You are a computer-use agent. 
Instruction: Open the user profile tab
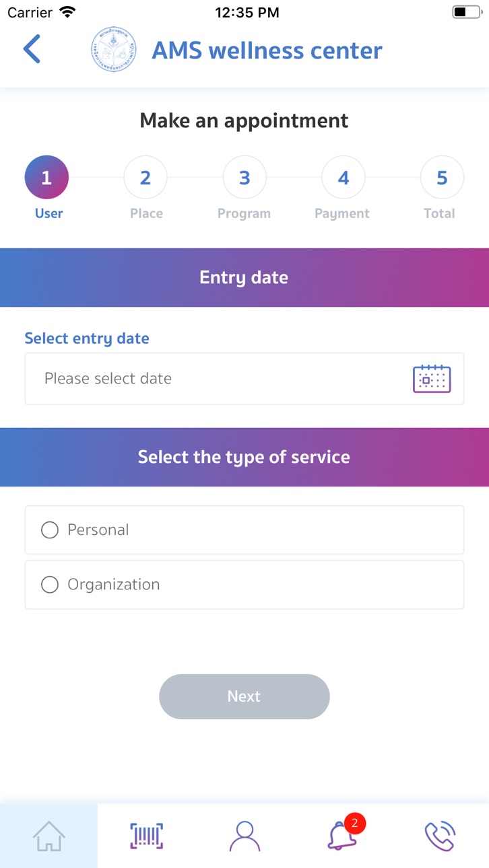pos(244,836)
